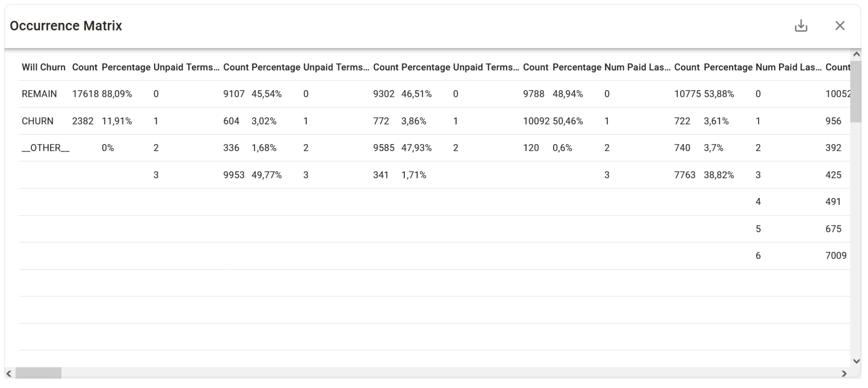Select the REMAIN row label

pos(39,94)
